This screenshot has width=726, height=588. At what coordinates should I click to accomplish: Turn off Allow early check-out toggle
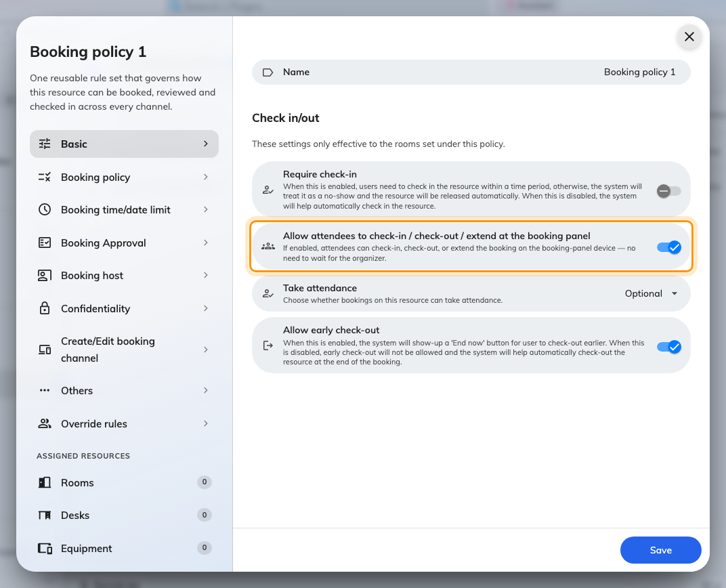[668, 347]
